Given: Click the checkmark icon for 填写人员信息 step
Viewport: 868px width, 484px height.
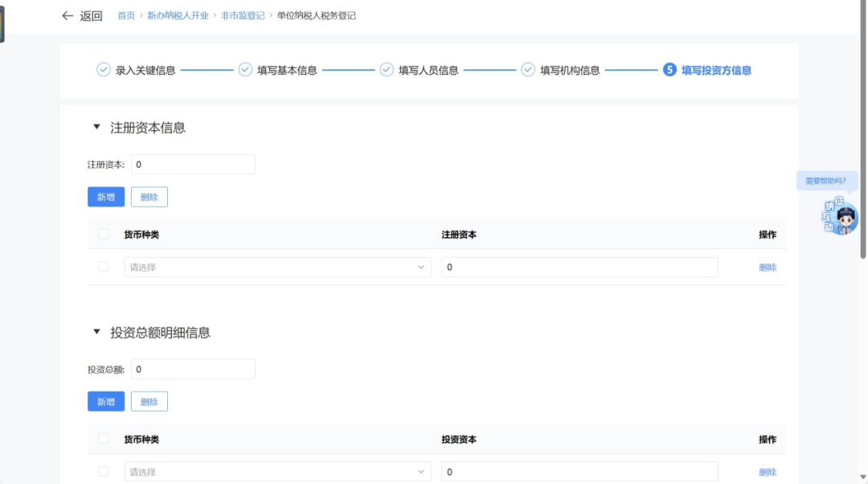Looking at the screenshot, I should coord(387,70).
